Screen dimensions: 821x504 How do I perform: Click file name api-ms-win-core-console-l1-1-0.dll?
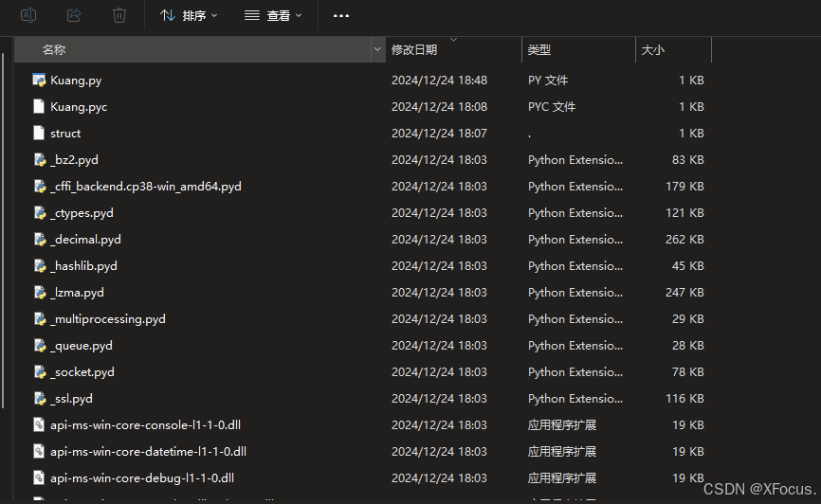[146, 425]
